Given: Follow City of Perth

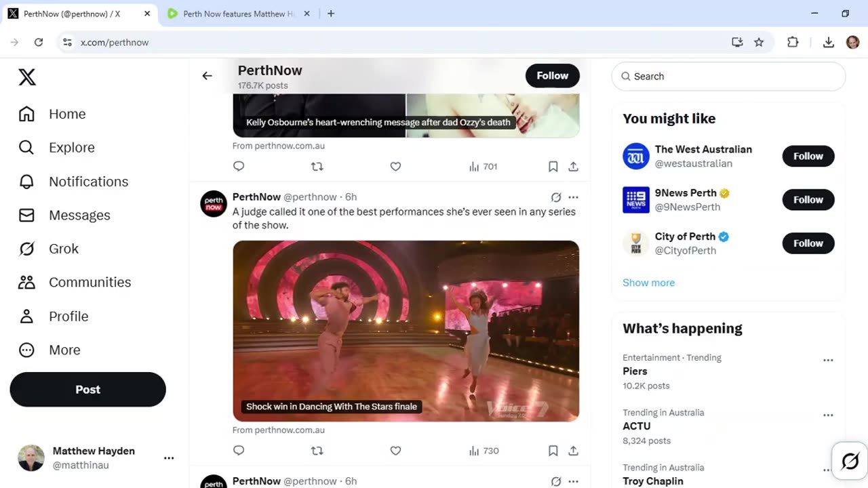Looking at the screenshot, I should pyautogui.click(x=808, y=243).
